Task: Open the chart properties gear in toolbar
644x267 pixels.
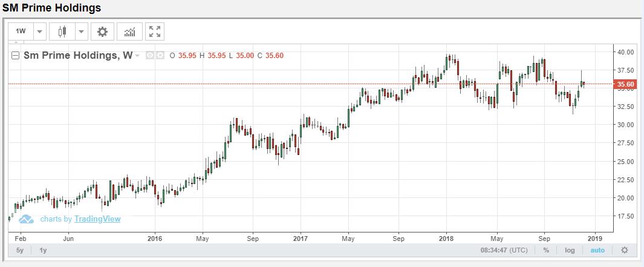Action: click(x=102, y=31)
